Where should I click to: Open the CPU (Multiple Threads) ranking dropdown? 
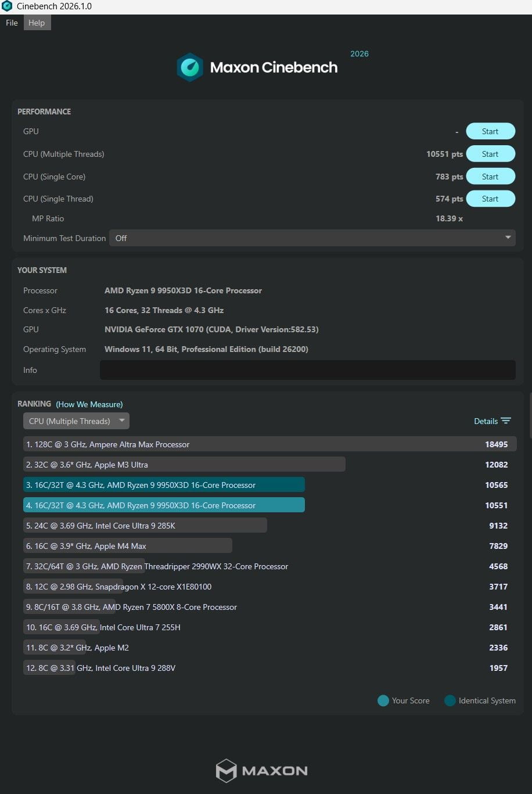(76, 421)
